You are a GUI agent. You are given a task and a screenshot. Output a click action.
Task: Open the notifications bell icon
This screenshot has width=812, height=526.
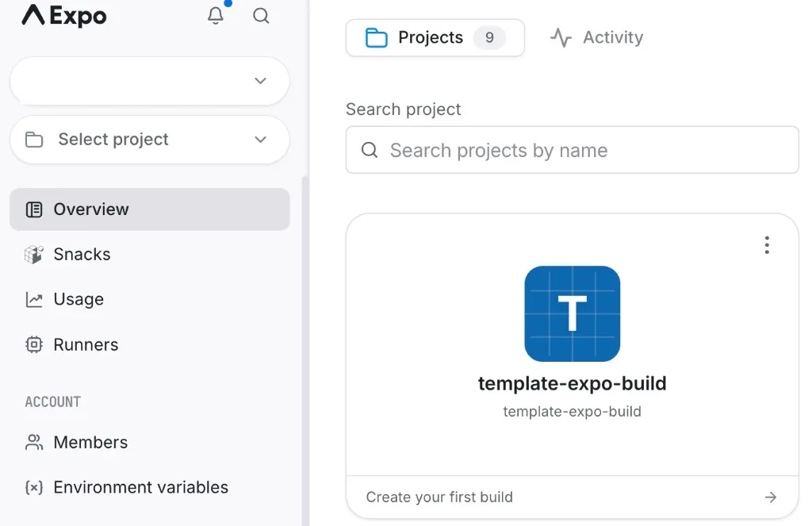tap(216, 16)
